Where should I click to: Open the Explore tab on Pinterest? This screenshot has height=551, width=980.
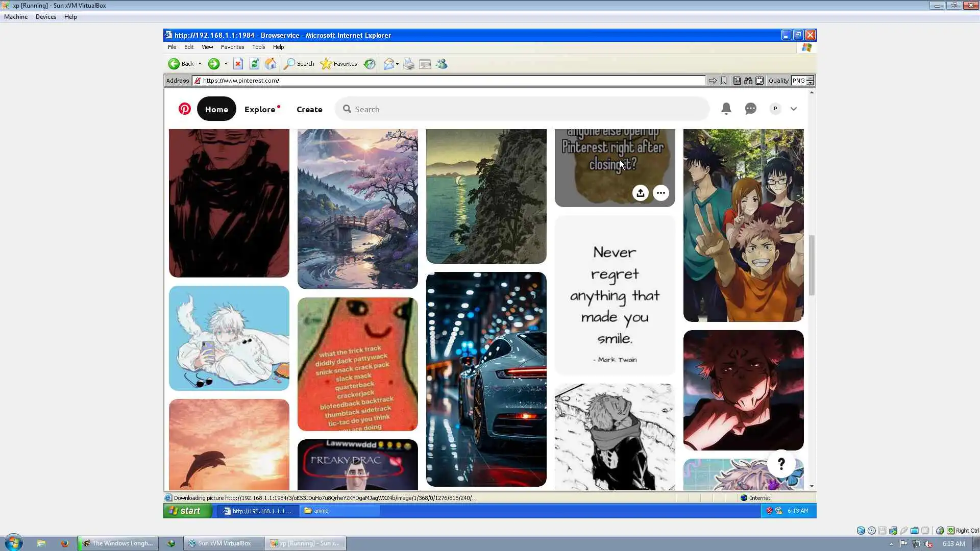point(260,109)
